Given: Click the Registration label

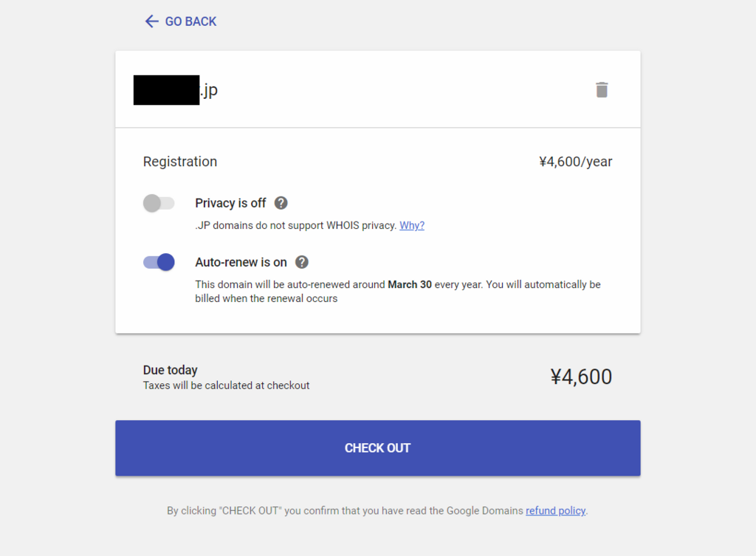Looking at the screenshot, I should pos(180,162).
